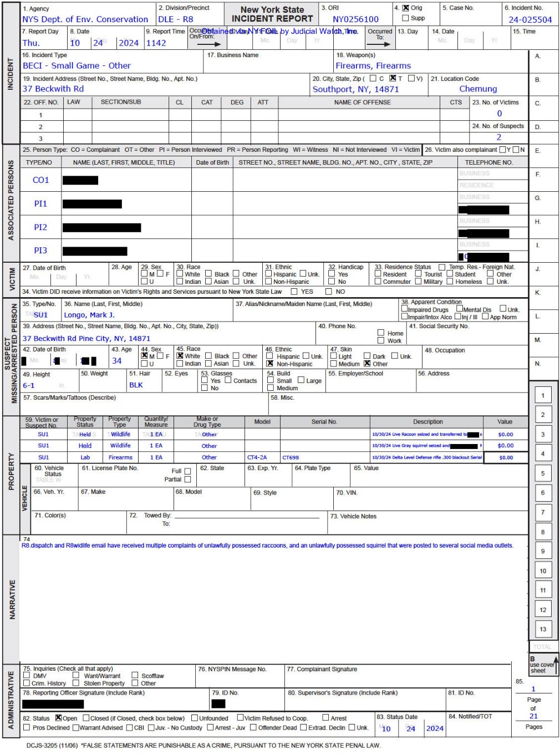Select the CO1 person type entry
The width and height of the screenshot is (560, 755).
[x=41, y=180]
